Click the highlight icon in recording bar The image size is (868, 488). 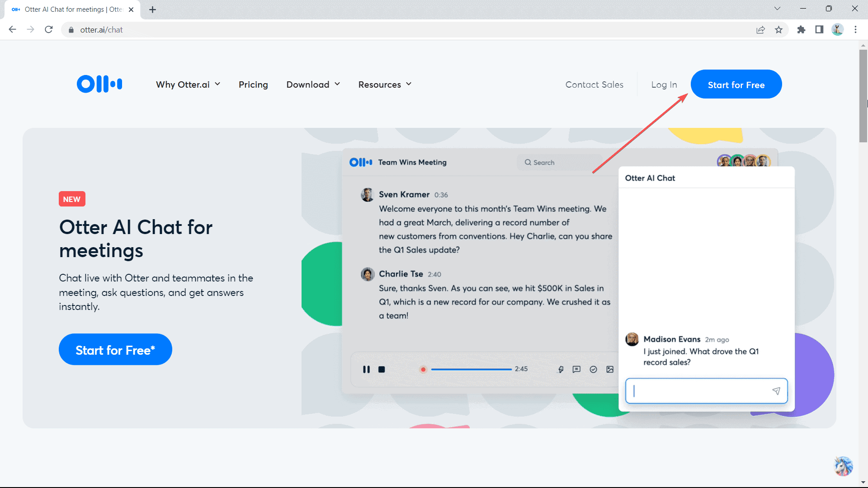coord(561,369)
